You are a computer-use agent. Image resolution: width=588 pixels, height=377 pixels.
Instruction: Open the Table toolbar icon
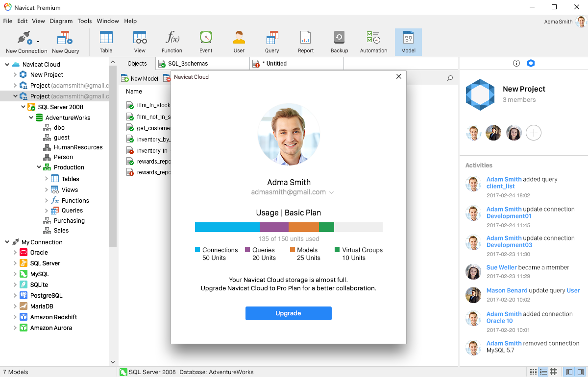pyautogui.click(x=106, y=37)
